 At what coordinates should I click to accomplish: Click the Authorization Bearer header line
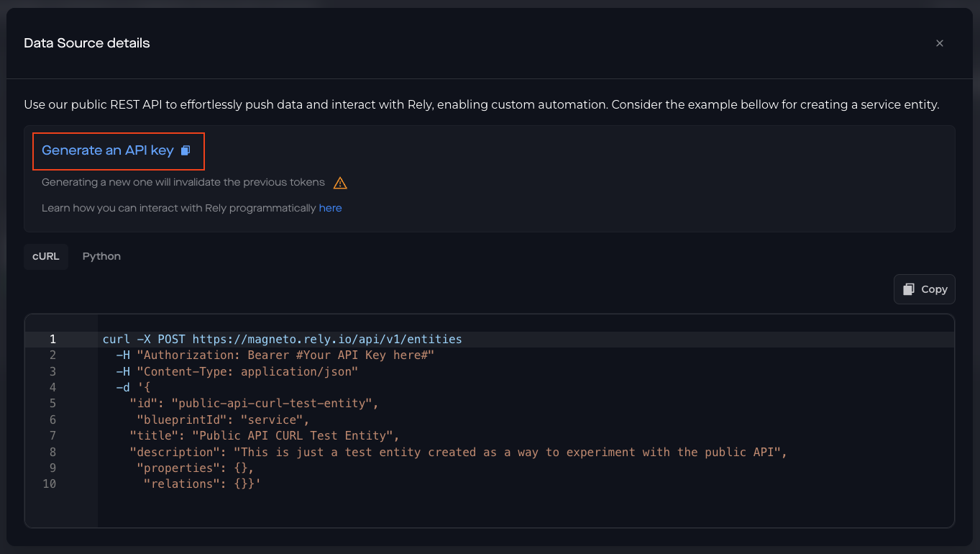(273, 355)
